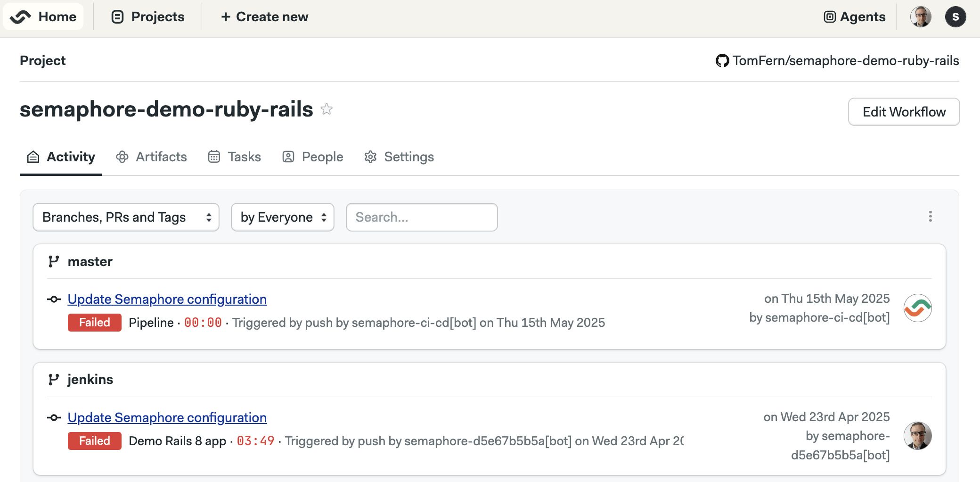Open the vertical three-dot options menu

930,216
